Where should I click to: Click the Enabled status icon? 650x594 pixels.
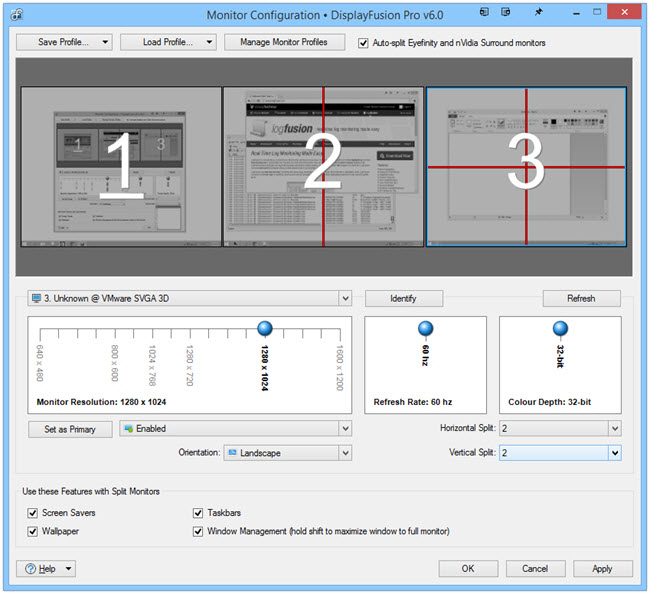coord(129,428)
